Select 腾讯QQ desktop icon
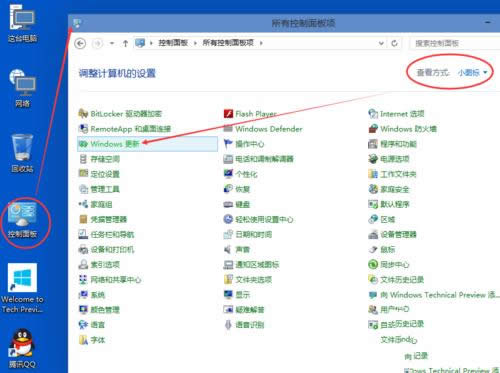500x373 pixels. (x=22, y=348)
